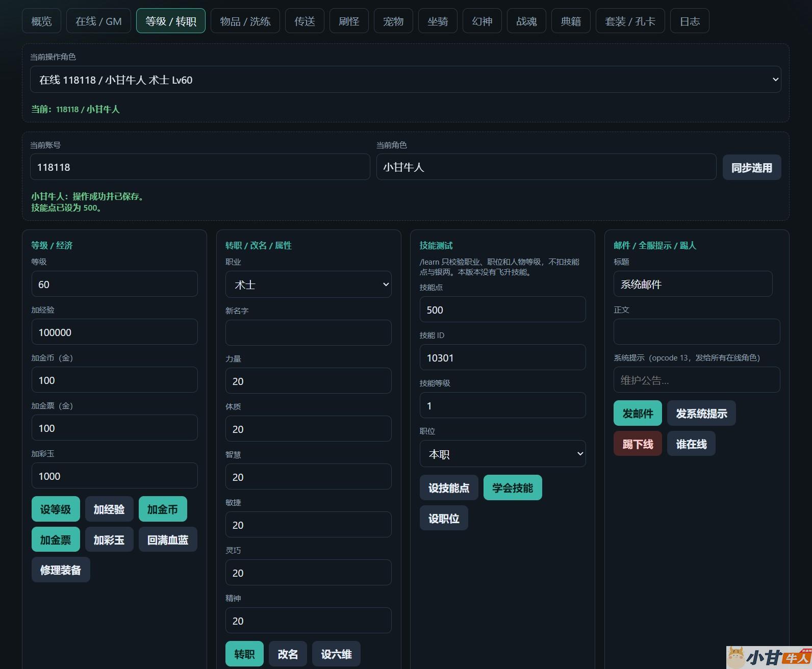The image size is (812, 669).
Task: Click the 改名 button
Action: tap(288, 654)
